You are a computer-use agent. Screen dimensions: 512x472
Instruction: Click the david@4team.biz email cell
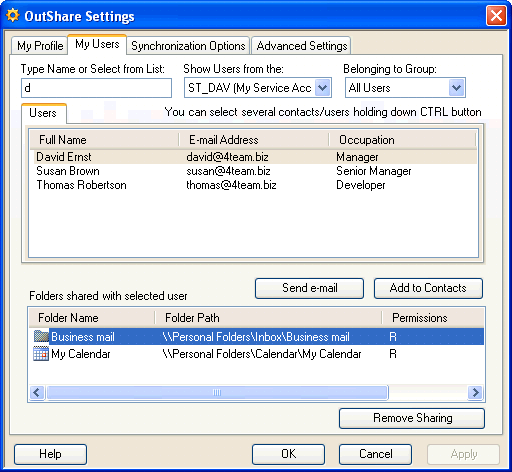coord(227,157)
